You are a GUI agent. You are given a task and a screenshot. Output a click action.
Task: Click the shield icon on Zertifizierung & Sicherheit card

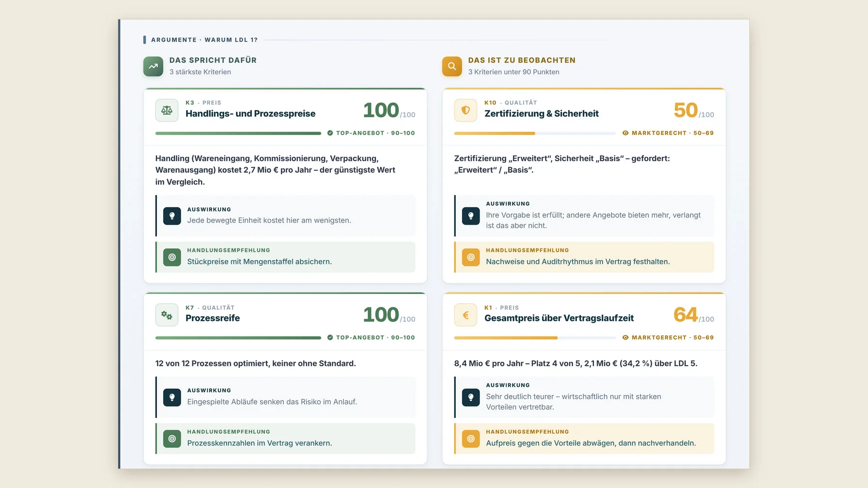(x=465, y=110)
